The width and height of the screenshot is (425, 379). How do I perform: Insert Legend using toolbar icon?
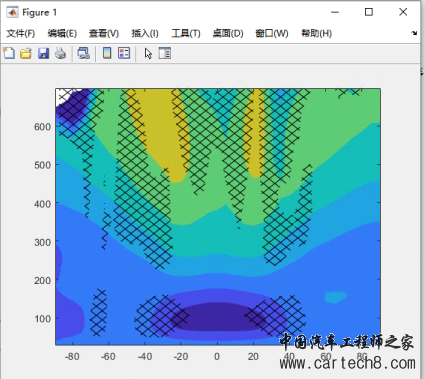[x=124, y=53]
